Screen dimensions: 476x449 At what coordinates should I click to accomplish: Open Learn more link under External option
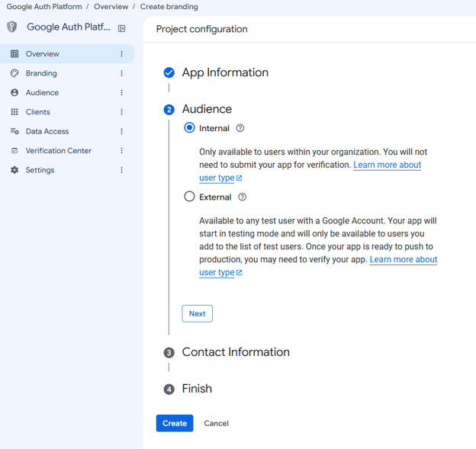click(403, 260)
